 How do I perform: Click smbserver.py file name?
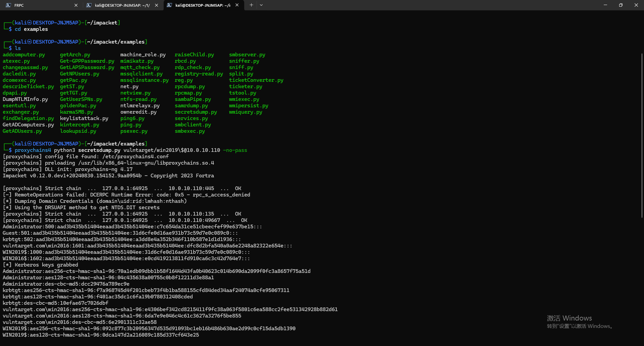pos(247,55)
